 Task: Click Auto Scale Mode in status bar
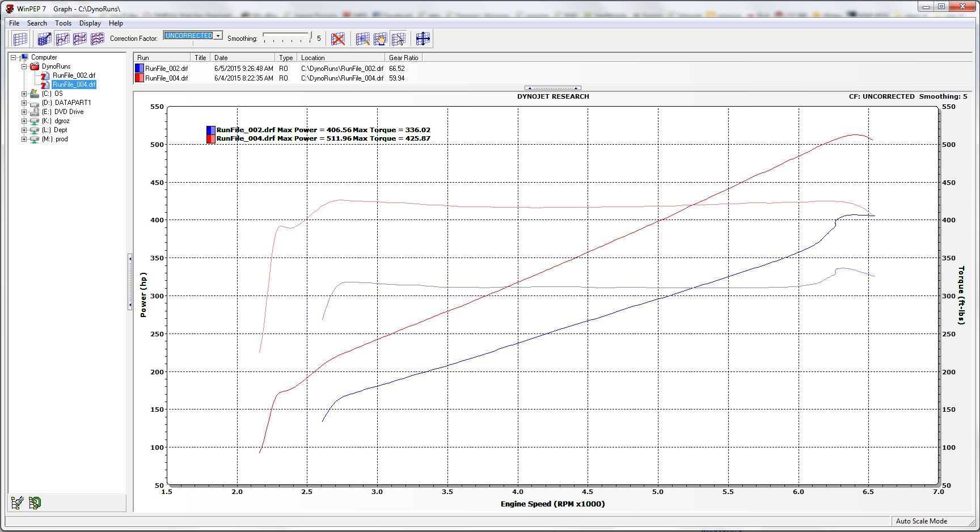921,521
